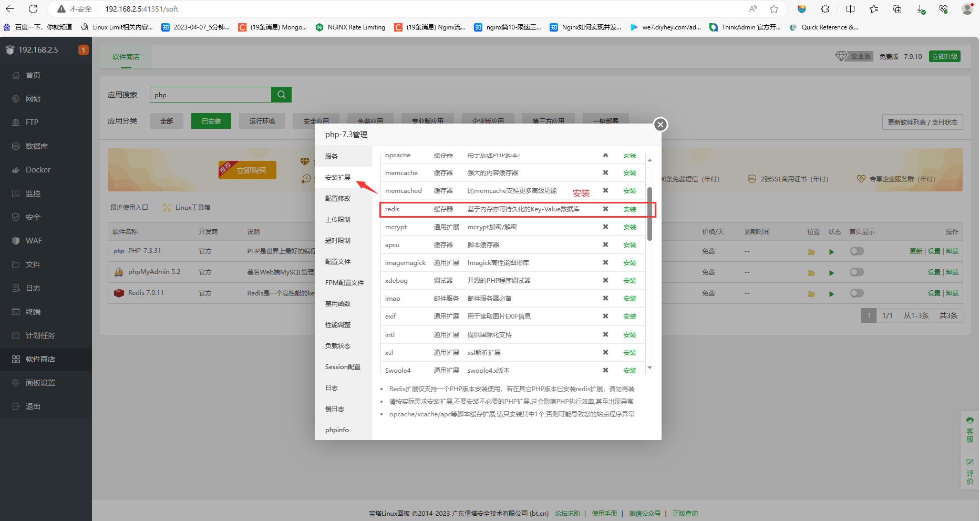Click 卸载 link for Redis 7.0.11

click(x=952, y=293)
